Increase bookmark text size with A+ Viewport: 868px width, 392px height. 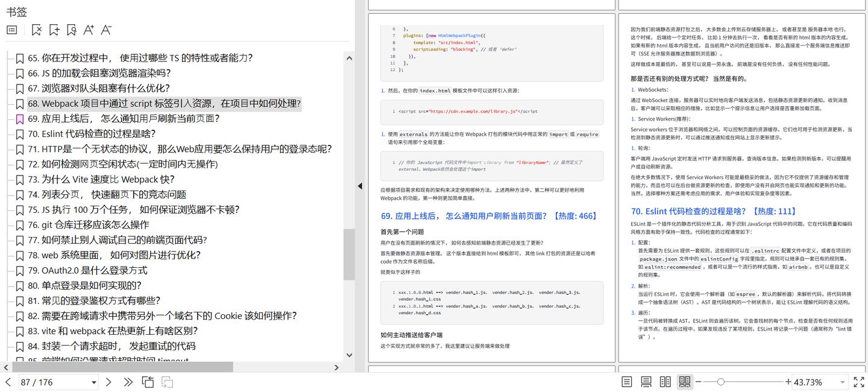[89, 30]
